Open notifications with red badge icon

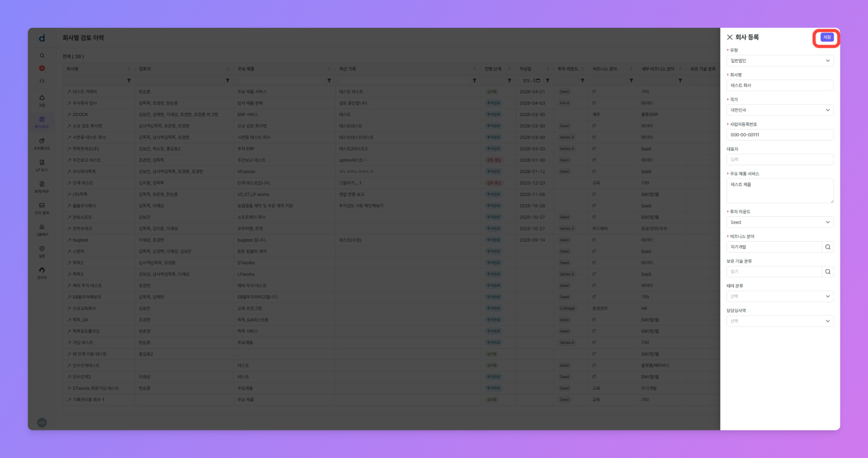pyautogui.click(x=42, y=68)
